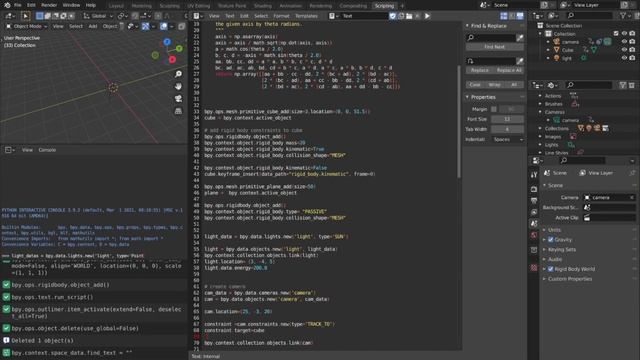
Task: Open the Global transform orientation dropdown
Action: 98,16
